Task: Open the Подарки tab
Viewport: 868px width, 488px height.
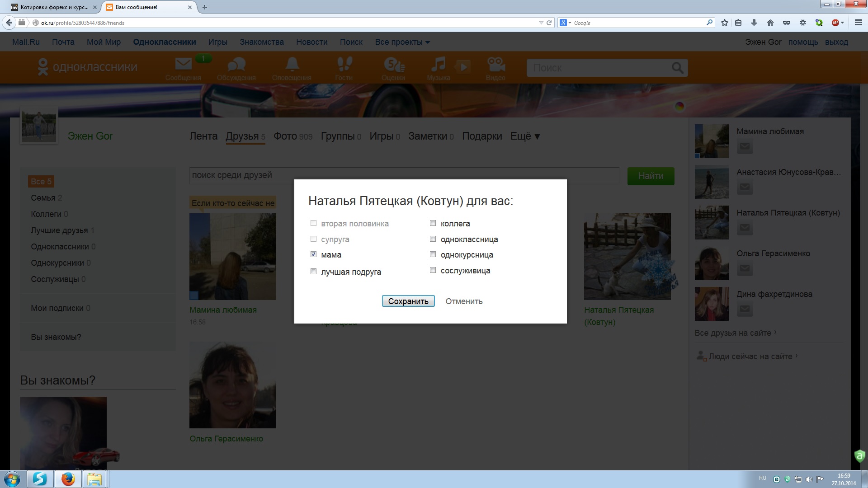Action: coord(482,136)
